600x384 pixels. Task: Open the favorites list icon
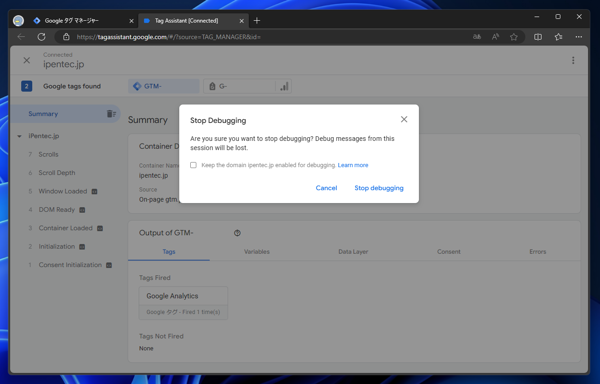click(x=558, y=37)
